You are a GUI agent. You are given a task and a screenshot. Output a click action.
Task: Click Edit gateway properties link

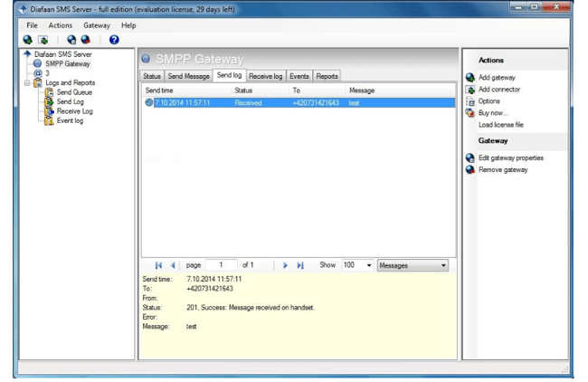tap(511, 158)
